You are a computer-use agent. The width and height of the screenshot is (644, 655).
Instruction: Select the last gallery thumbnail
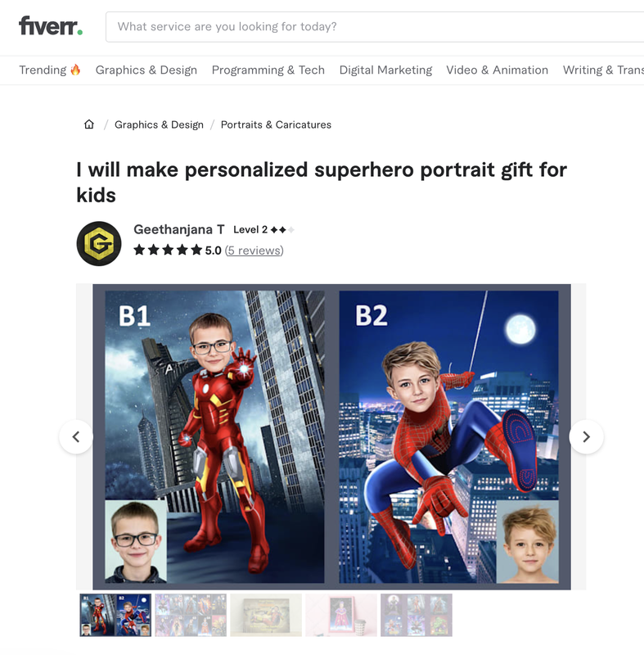(x=417, y=616)
